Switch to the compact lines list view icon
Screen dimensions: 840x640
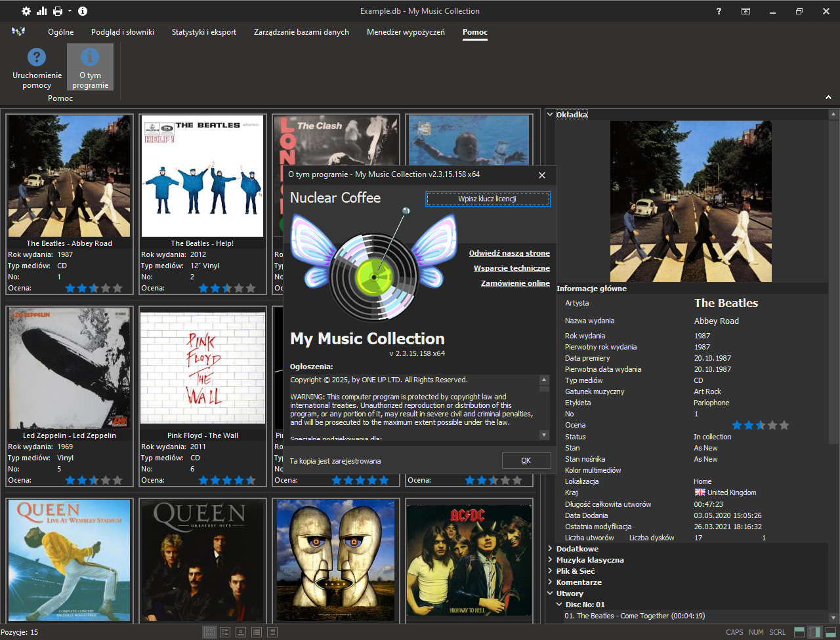[x=272, y=632]
